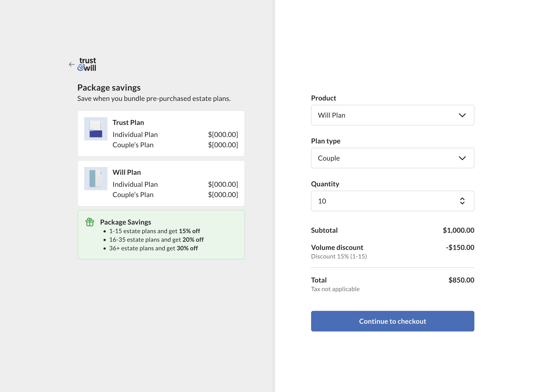Viewport: 550px width, 392px height.
Task: Click Will Plan Couple's Plan price
Action: click(223, 194)
